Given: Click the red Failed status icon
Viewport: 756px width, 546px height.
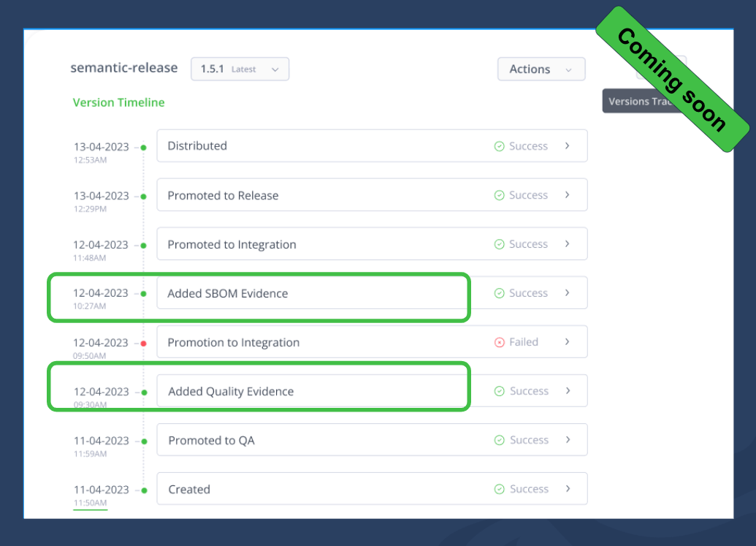Looking at the screenshot, I should tap(500, 343).
